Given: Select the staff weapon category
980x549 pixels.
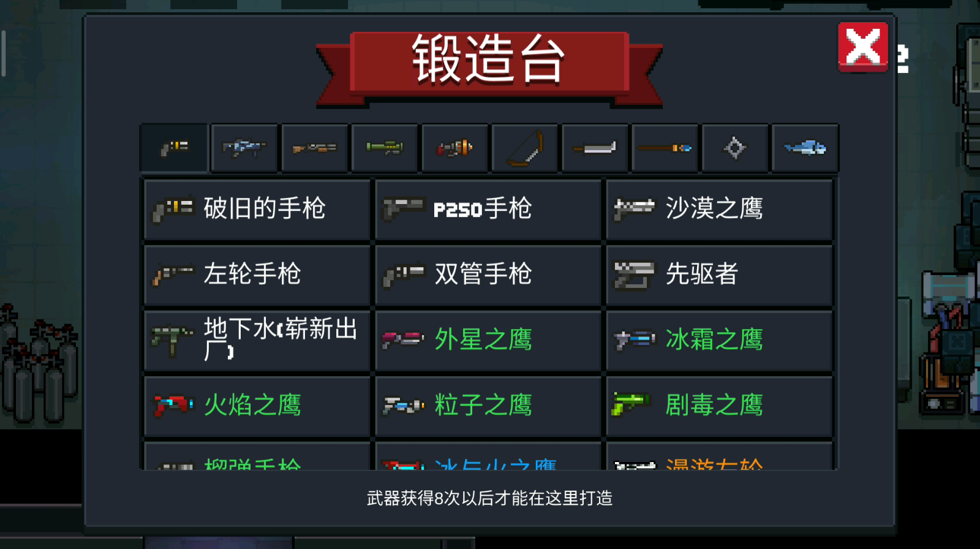Looking at the screenshot, I should pyautogui.click(x=665, y=148).
